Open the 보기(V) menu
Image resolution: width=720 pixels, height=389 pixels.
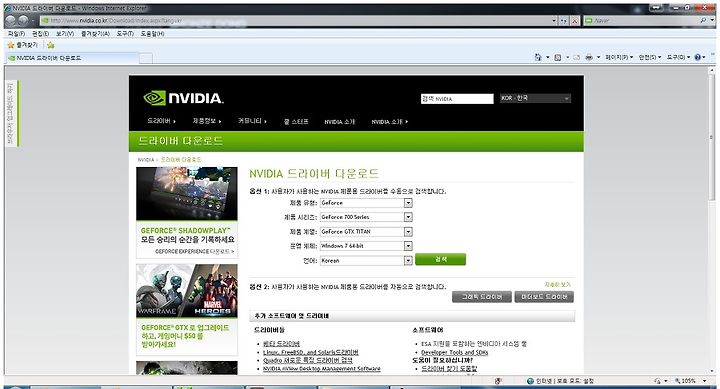pyautogui.click(x=65, y=34)
